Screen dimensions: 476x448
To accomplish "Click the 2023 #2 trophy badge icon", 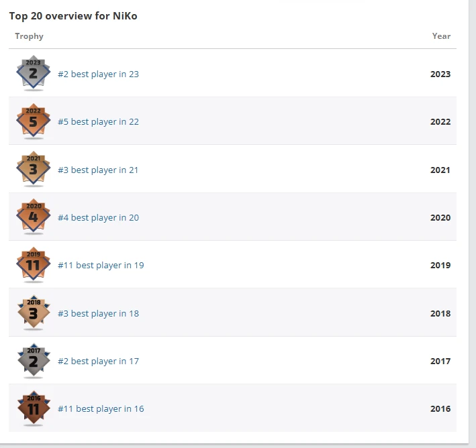I will pos(34,73).
